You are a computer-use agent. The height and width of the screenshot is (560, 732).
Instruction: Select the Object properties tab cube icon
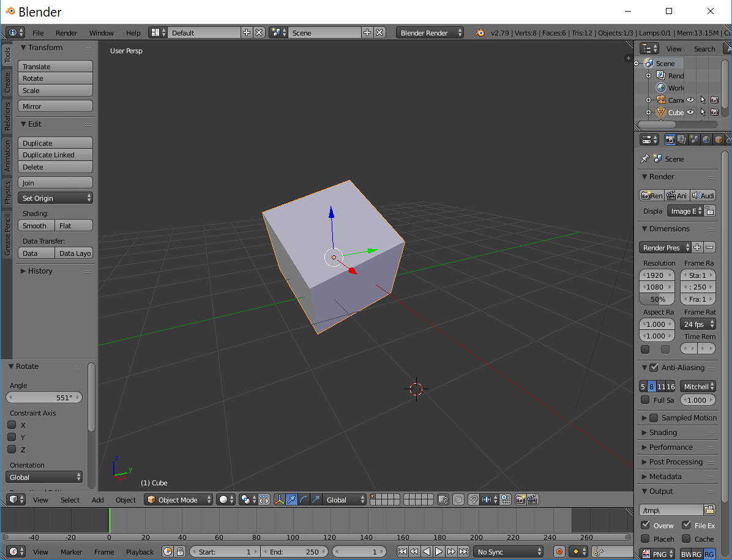(x=719, y=140)
